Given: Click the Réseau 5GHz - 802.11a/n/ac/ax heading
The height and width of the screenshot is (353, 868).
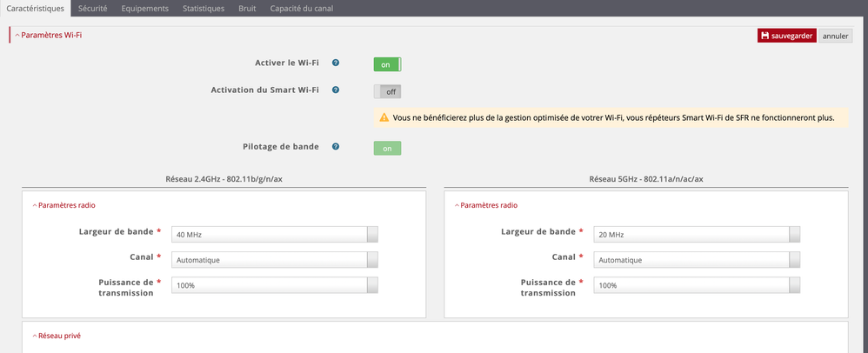Looking at the screenshot, I should (646, 179).
